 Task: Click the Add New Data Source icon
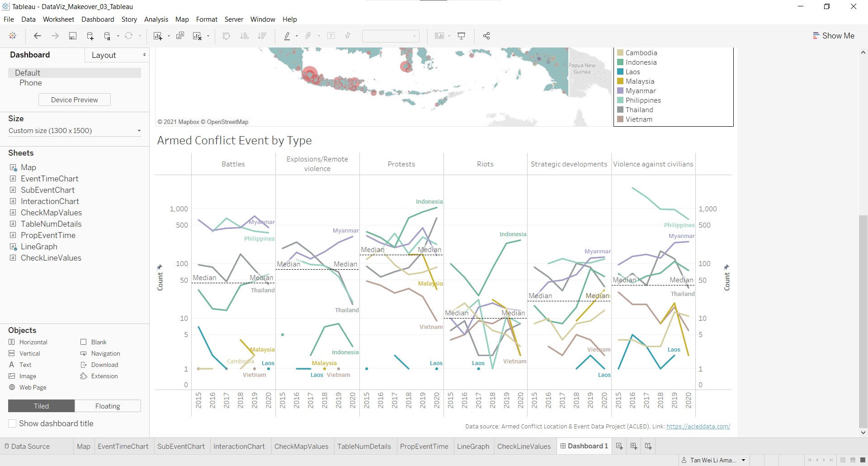[x=90, y=36]
